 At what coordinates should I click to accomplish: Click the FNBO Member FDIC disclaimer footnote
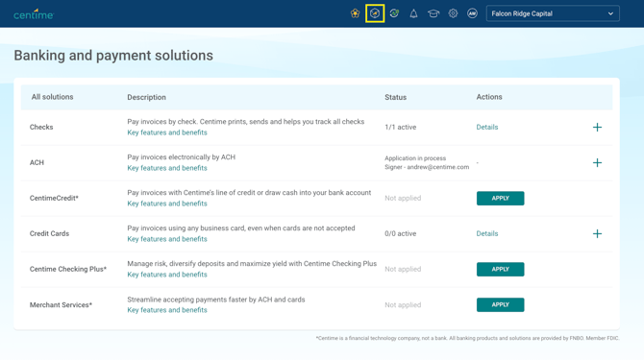pyautogui.click(x=467, y=338)
